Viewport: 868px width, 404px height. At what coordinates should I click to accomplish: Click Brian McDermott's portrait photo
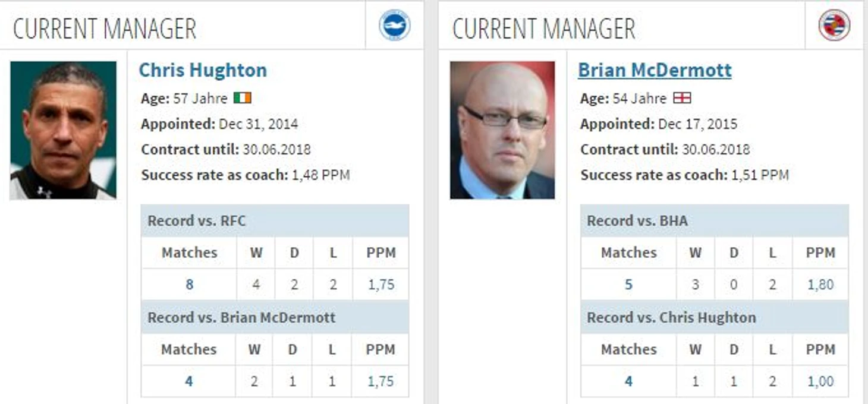click(x=502, y=130)
